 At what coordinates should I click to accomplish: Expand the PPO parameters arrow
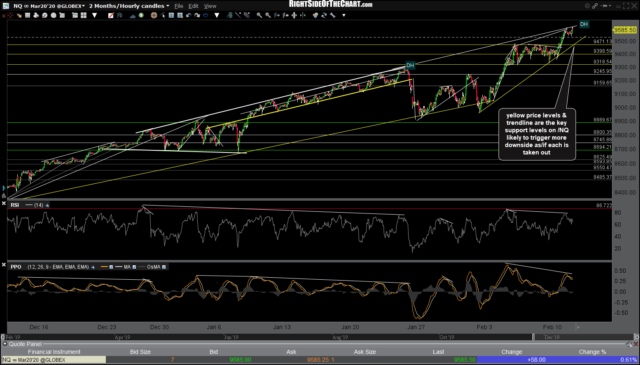point(93,267)
